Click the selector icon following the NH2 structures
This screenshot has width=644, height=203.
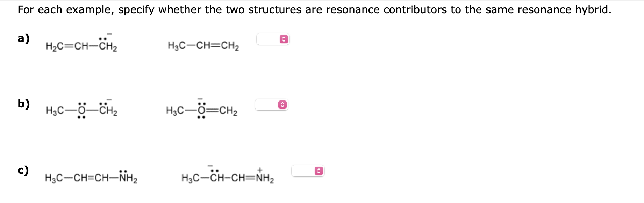(x=318, y=171)
